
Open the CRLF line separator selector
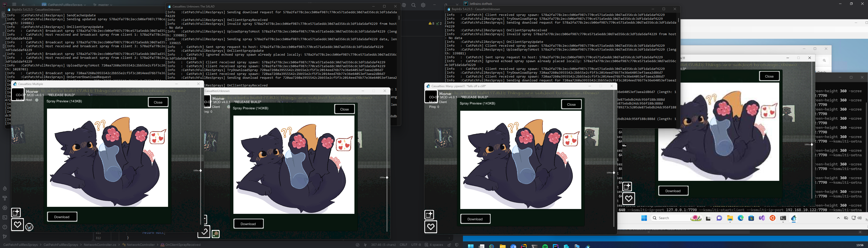tap(403, 245)
